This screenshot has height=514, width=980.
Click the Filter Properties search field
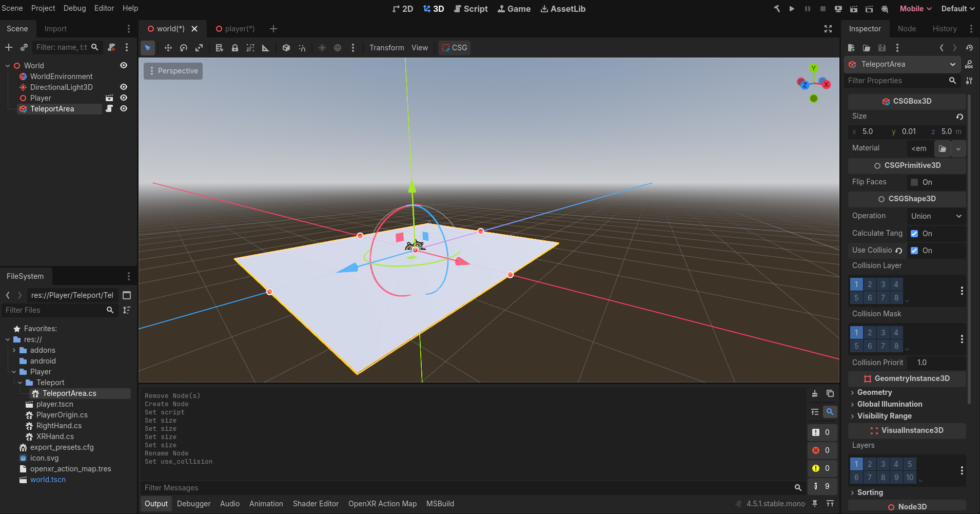pos(895,81)
